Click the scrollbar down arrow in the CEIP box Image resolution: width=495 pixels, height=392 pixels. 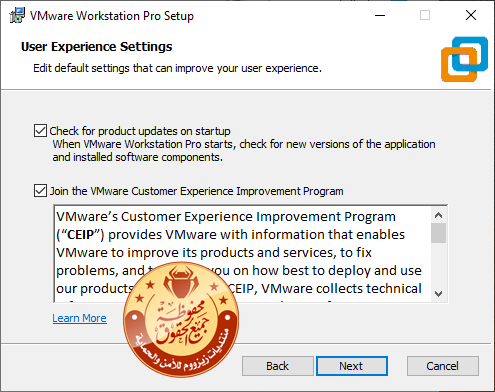coord(438,294)
